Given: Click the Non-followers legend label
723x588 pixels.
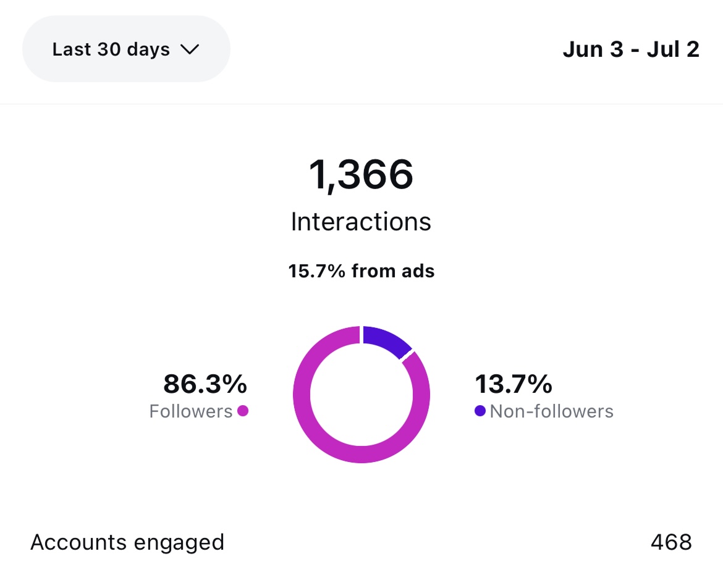Looking at the screenshot, I should pos(551,411).
